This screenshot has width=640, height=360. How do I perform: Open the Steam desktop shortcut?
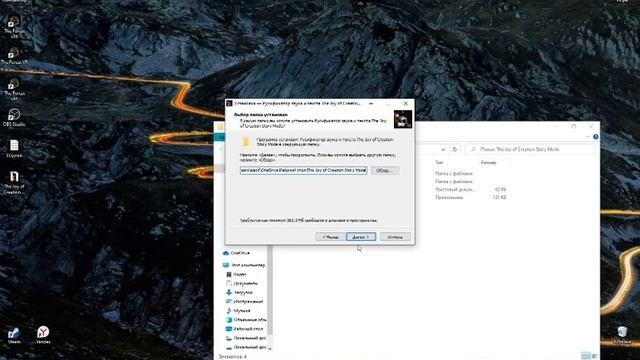pyautogui.click(x=14, y=336)
